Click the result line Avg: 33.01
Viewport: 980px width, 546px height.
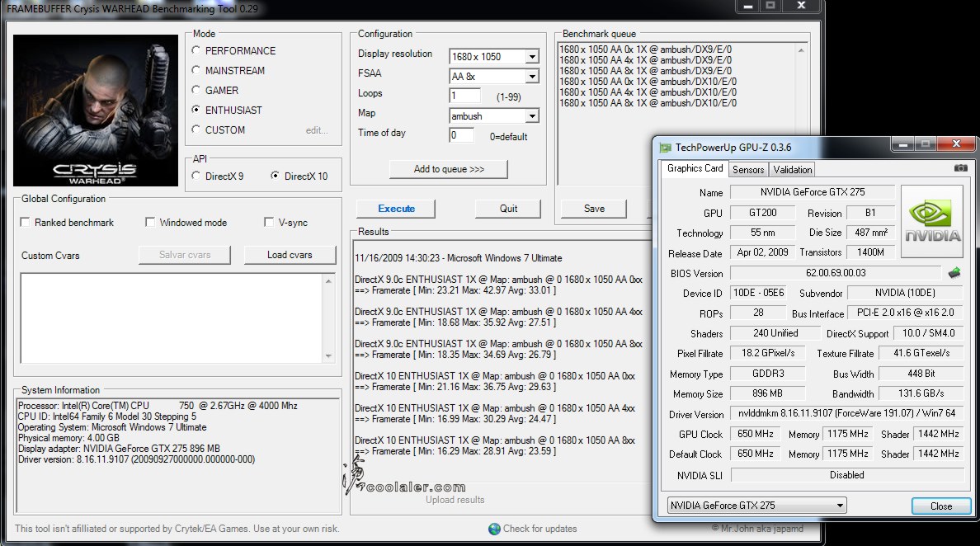coord(455,290)
